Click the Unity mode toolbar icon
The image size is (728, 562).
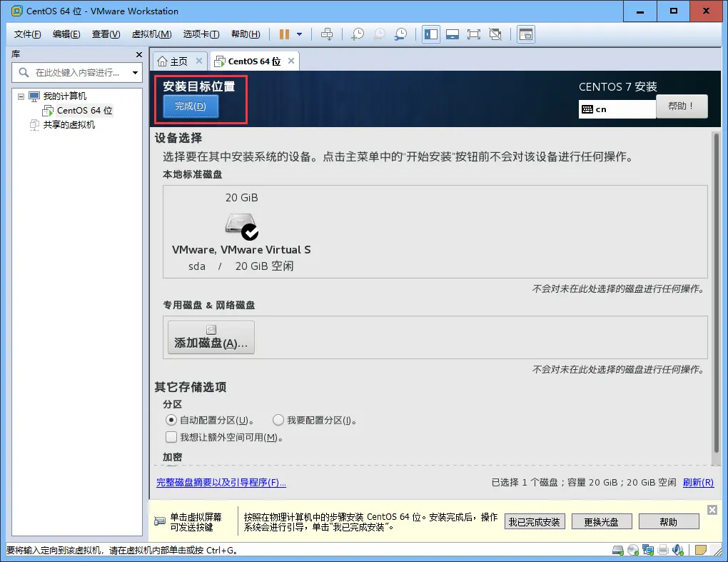[495, 34]
